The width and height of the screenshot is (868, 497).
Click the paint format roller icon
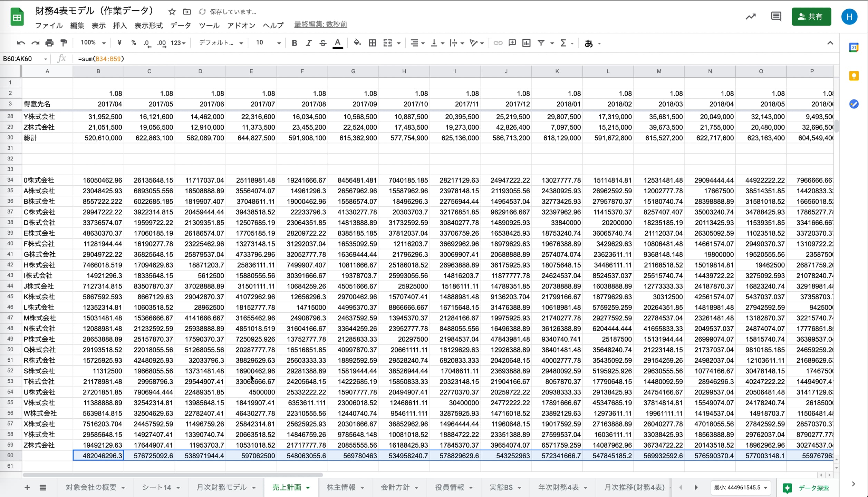(64, 43)
